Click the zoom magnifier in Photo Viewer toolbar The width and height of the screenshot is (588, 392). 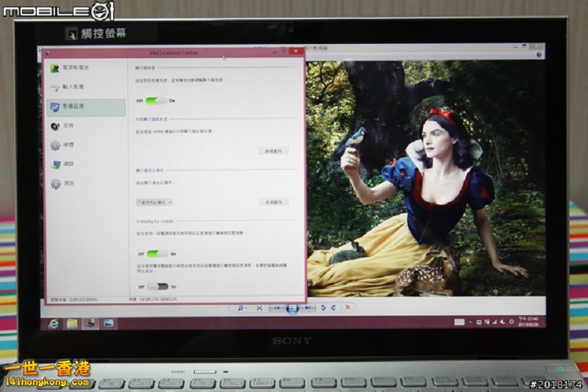241,308
